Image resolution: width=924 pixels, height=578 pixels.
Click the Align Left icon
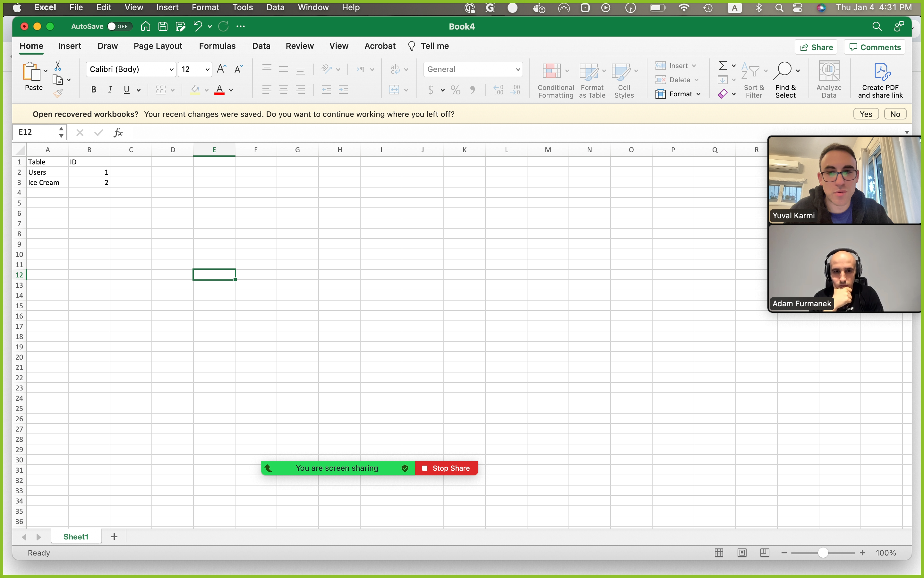coord(267,90)
